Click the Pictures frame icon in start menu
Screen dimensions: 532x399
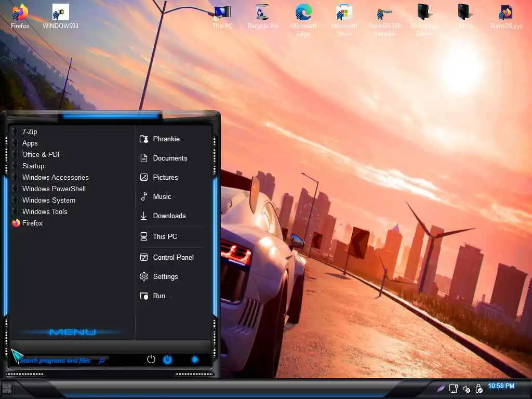point(144,177)
